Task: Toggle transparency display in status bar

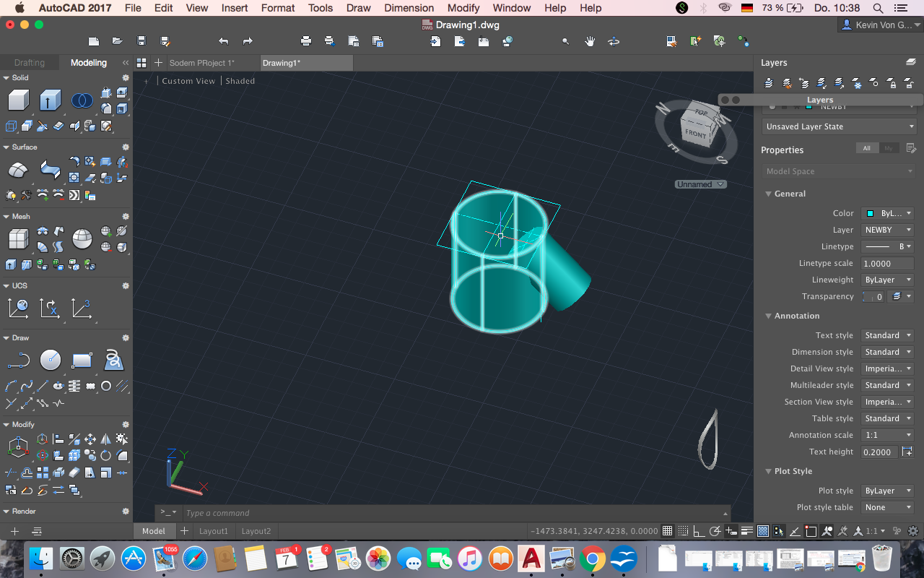Action: (763, 531)
